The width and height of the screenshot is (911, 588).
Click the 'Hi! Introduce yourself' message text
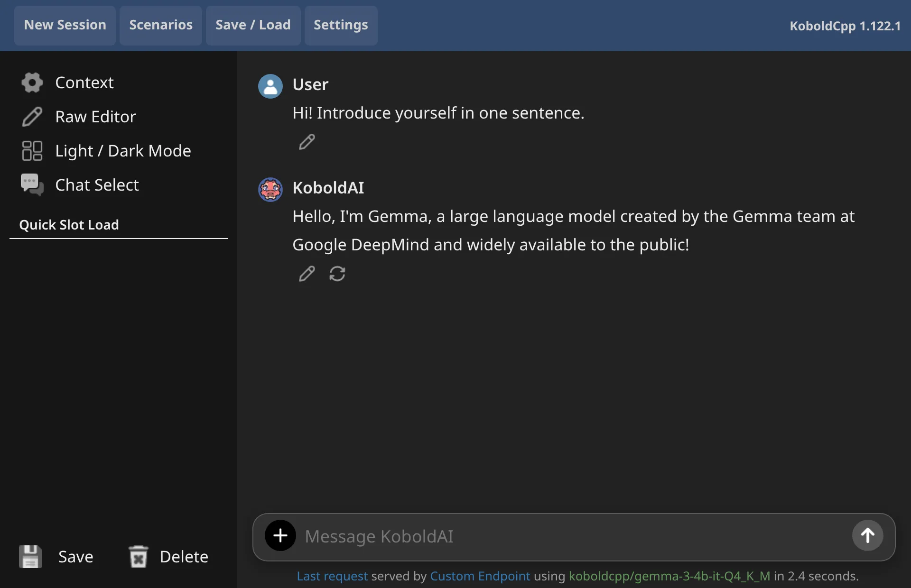(x=438, y=113)
